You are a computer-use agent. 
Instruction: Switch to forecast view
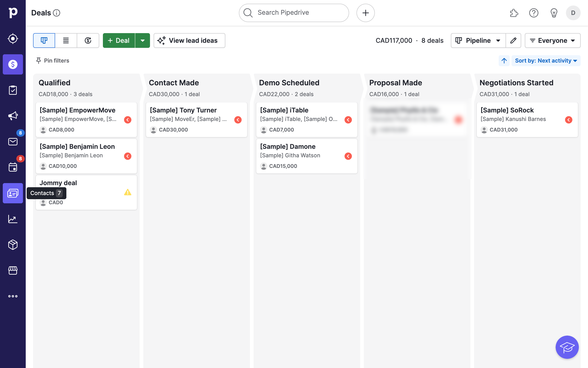pyautogui.click(x=88, y=40)
